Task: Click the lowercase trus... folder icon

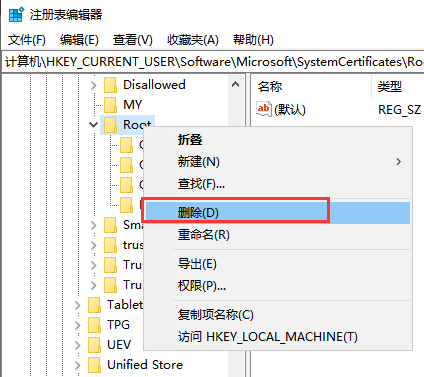Action: coord(110,245)
